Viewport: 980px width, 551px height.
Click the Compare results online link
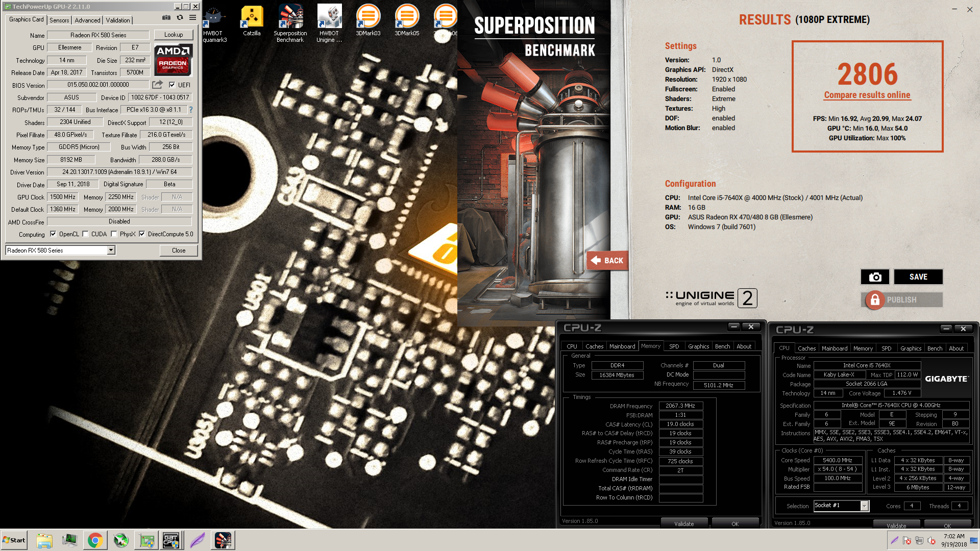tap(867, 95)
